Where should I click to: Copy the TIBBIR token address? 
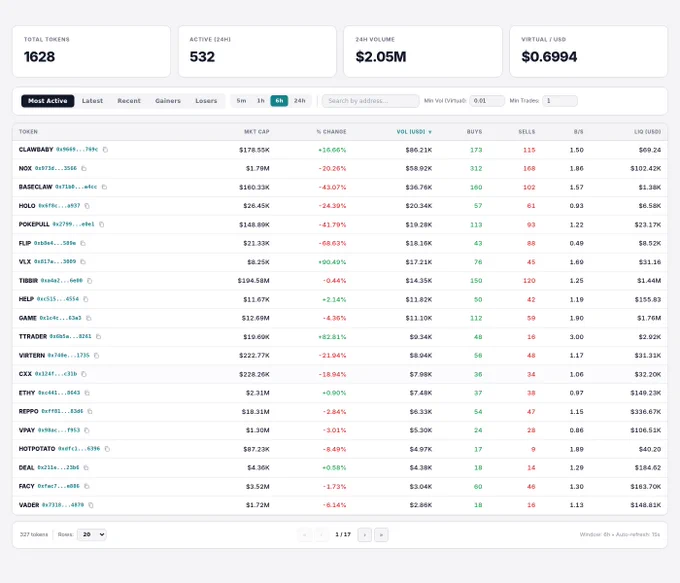(x=89, y=281)
